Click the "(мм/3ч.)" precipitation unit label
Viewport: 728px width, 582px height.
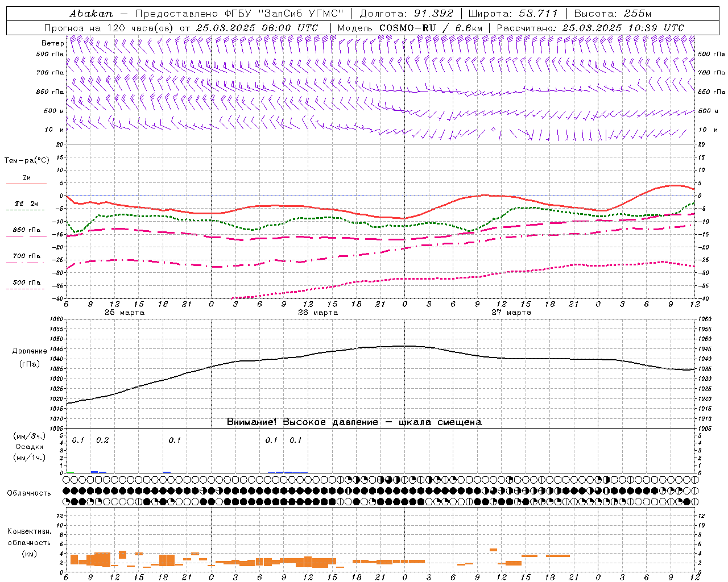[30, 436]
